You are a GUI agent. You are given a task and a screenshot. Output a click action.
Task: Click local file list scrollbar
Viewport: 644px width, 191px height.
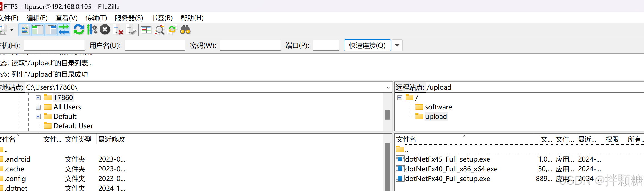(388, 167)
